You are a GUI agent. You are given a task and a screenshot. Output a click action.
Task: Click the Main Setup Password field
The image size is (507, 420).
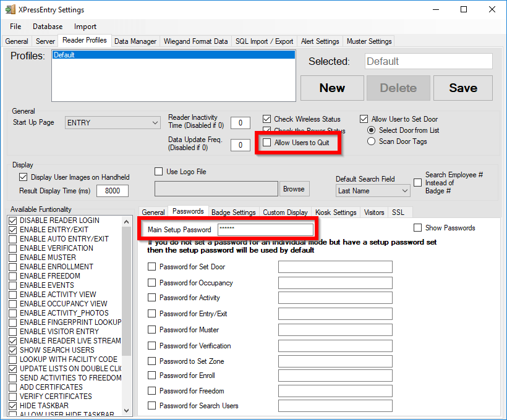click(x=265, y=230)
